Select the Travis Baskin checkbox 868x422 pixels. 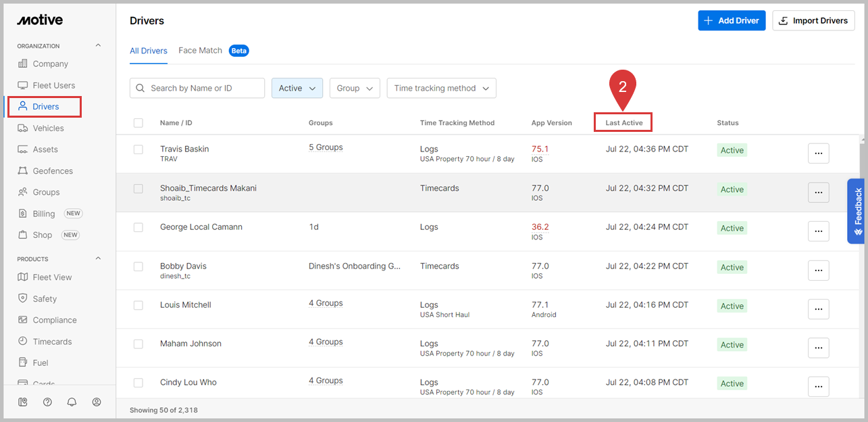tap(138, 149)
